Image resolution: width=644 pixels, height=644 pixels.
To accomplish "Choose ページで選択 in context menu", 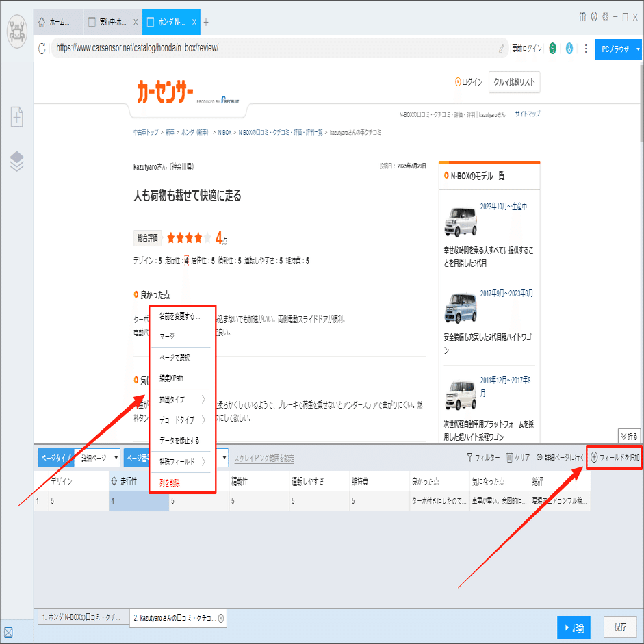I will pyautogui.click(x=175, y=358).
